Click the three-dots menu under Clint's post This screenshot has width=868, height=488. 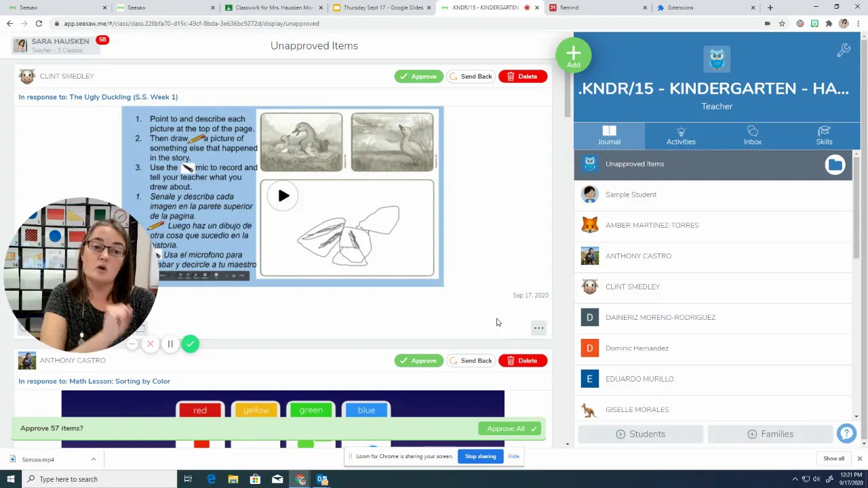(x=538, y=328)
